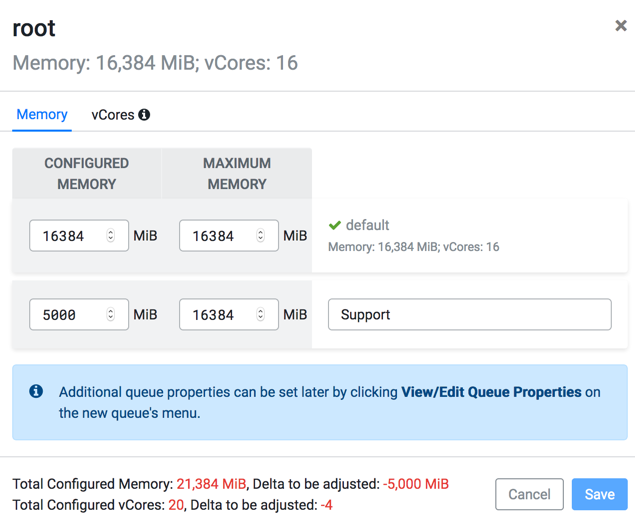This screenshot has height=521, width=635.
Task: Switch to the Memory tab
Action: coord(42,115)
